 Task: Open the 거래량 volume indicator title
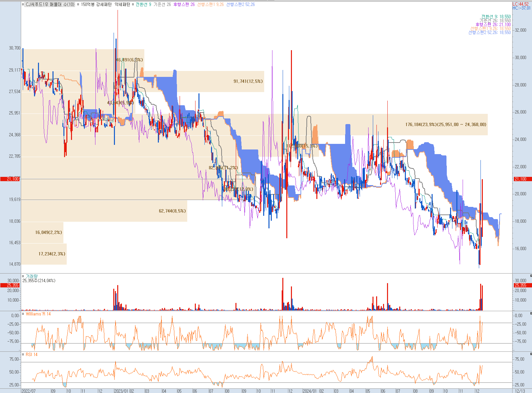pos(32,276)
